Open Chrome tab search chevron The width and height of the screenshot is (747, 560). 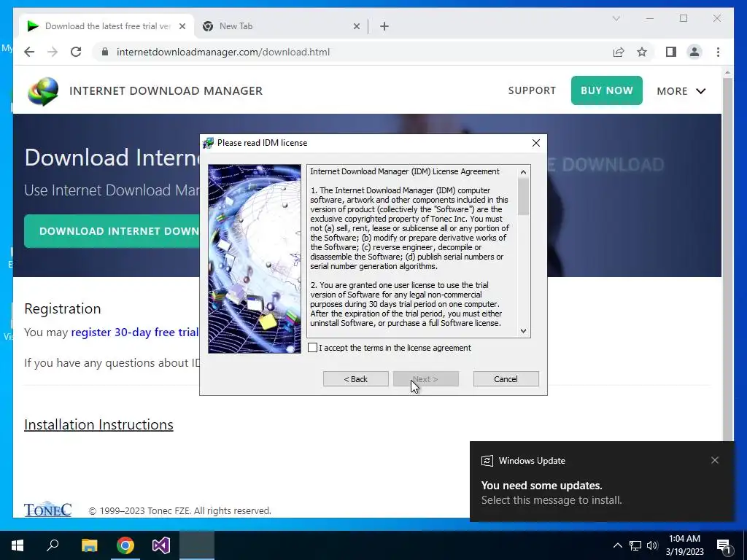pyautogui.click(x=616, y=18)
